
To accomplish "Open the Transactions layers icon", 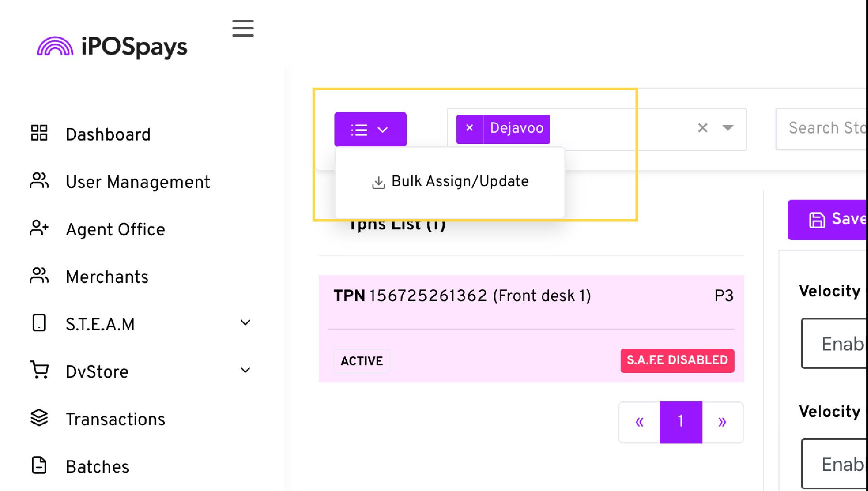I will point(39,418).
